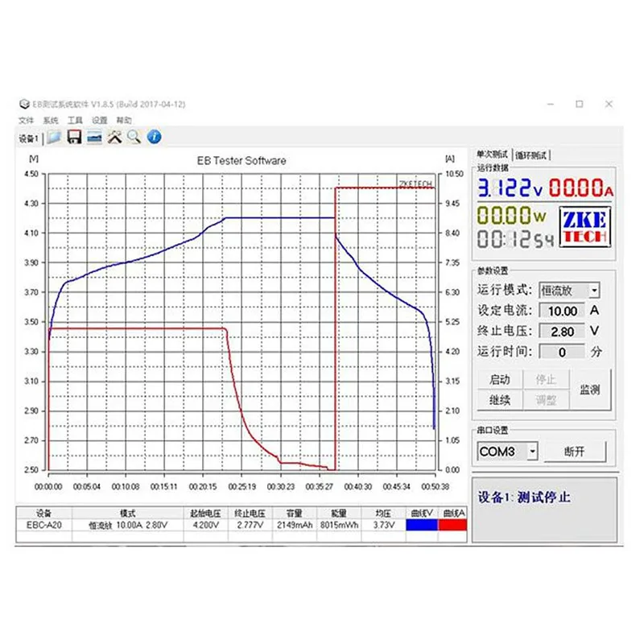Click the 运行时间 field showing 0
Image resolution: width=644 pixels, height=644 pixels.
coord(562,352)
